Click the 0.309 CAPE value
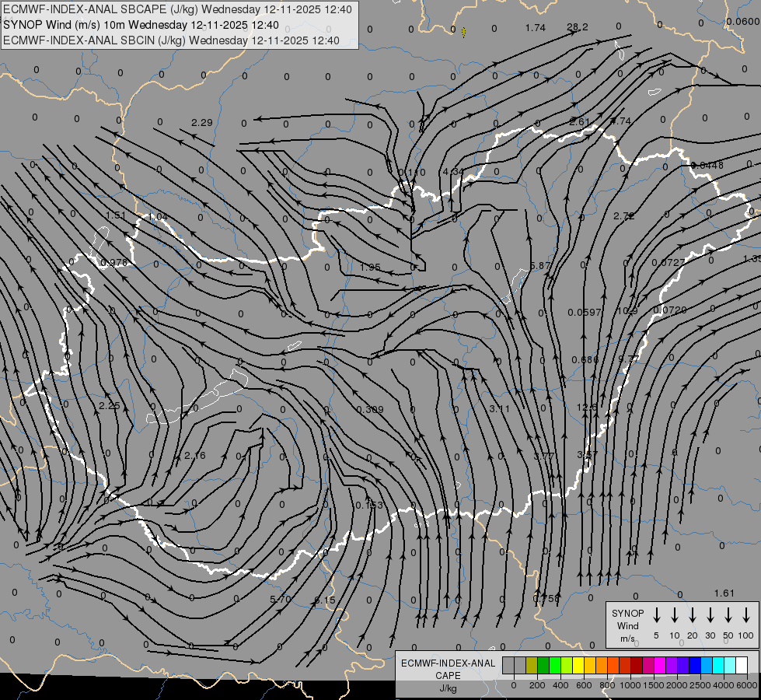This screenshot has width=761, height=700. click(x=370, y=409)
